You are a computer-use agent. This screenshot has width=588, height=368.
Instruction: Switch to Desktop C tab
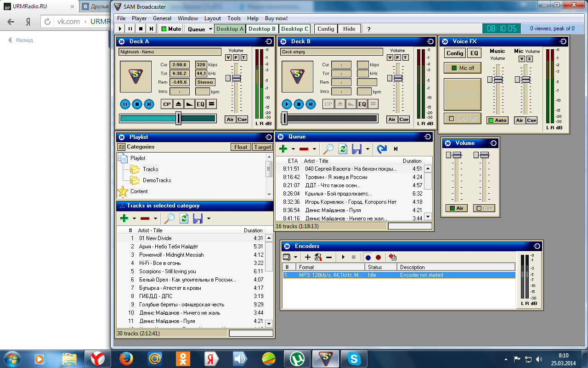pos(295,29)
